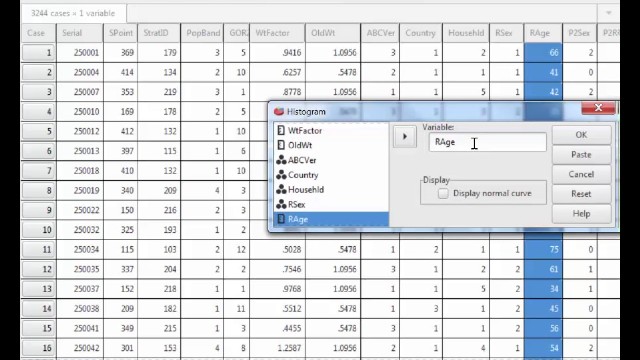Select case row header 5

38,131
